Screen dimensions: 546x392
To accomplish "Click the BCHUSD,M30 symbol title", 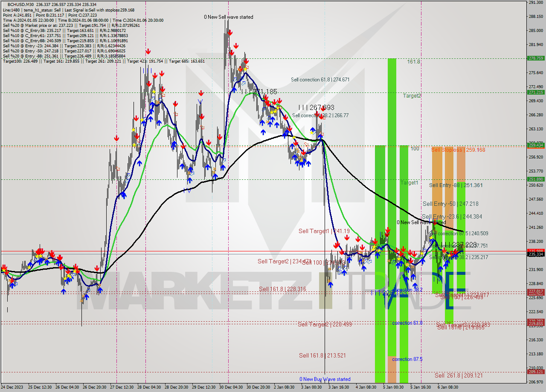I will tap(22, 4).
